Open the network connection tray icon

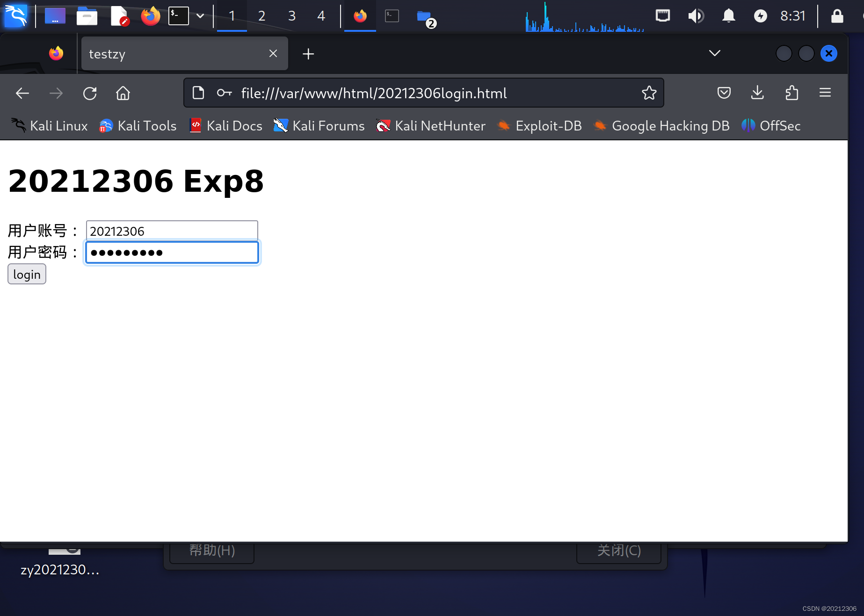point(663,16)
